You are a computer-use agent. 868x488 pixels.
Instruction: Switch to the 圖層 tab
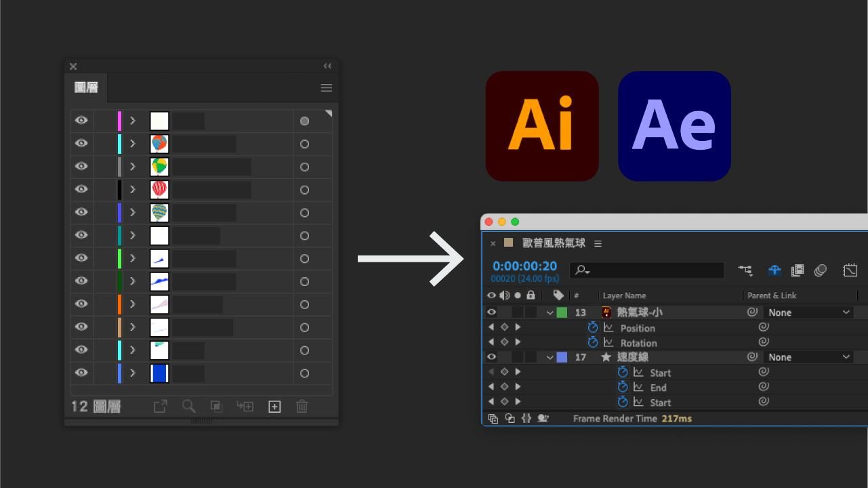(x=85, y=87)
